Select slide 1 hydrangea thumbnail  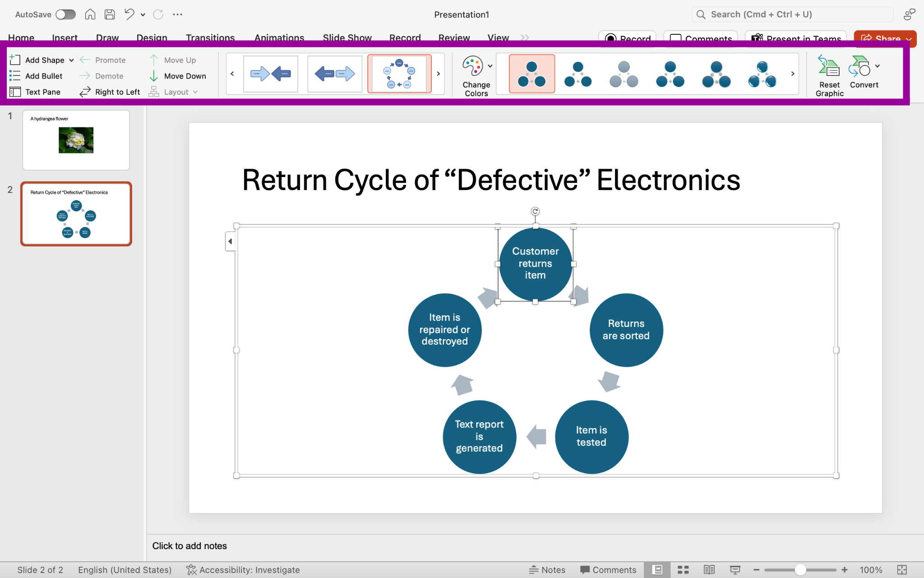pyautogui.click(x=76, y=140)
